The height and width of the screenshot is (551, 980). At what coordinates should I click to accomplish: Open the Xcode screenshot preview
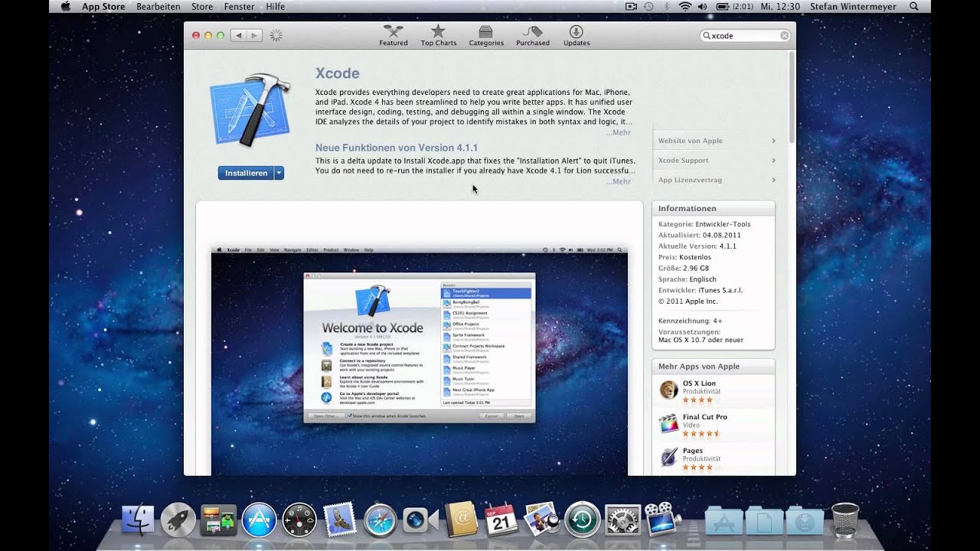[419, 360]
